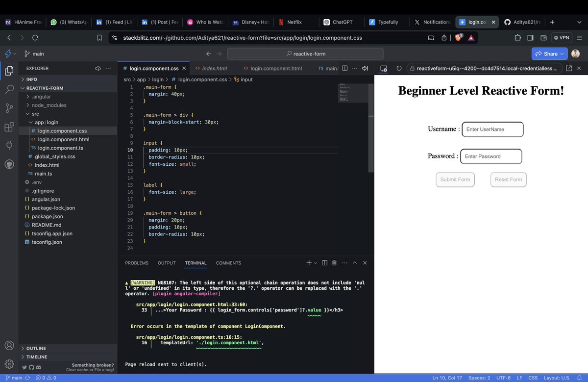Click the user avatar next to Share
The image size is (588, 382).
(x=576, y=53)
